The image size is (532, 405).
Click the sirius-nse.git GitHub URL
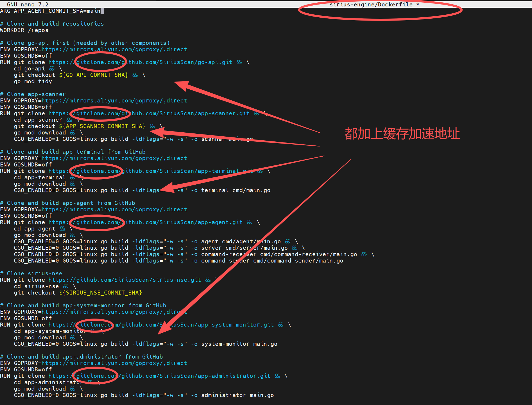pos(125,280)
